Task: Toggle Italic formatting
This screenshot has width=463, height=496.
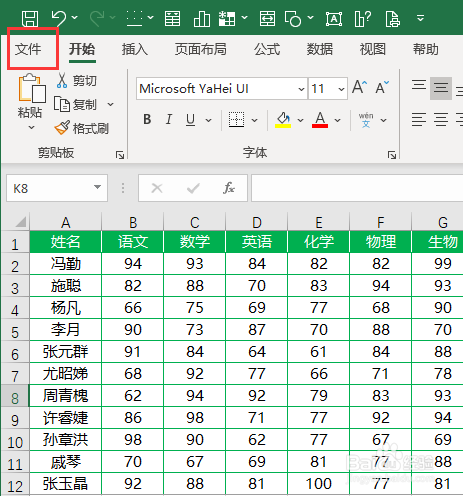Action: (x=169, y=119)
